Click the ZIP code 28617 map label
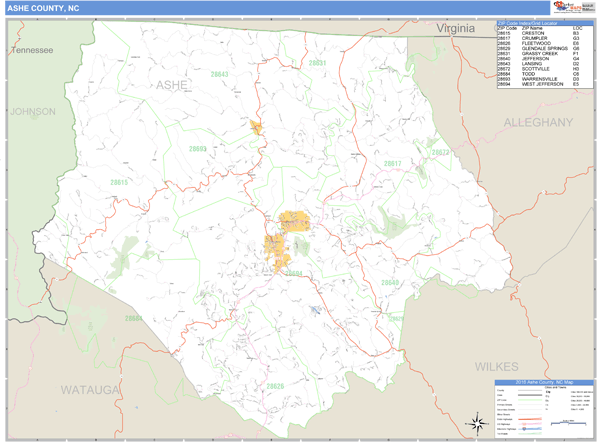This screenshot has height=442, width=600. (392, 163)
